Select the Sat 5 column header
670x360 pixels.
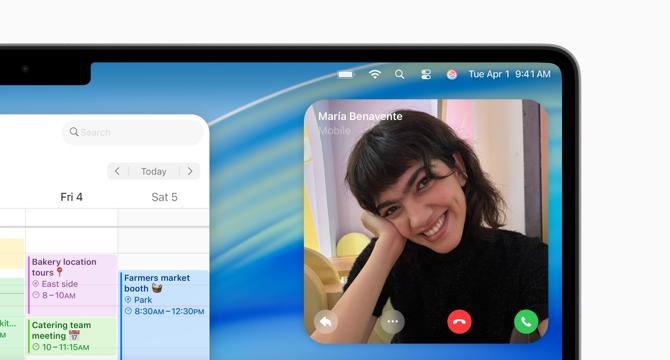pos(164,197)
